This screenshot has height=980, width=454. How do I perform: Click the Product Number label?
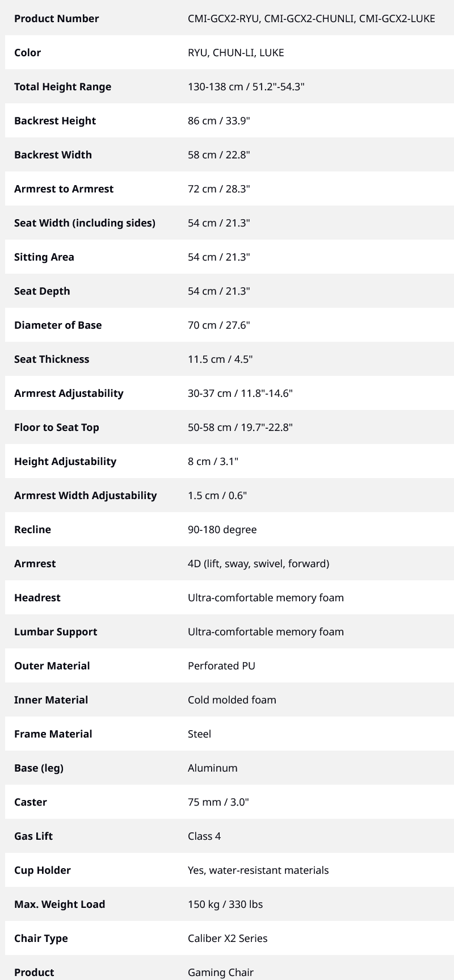tap(56, 19)
